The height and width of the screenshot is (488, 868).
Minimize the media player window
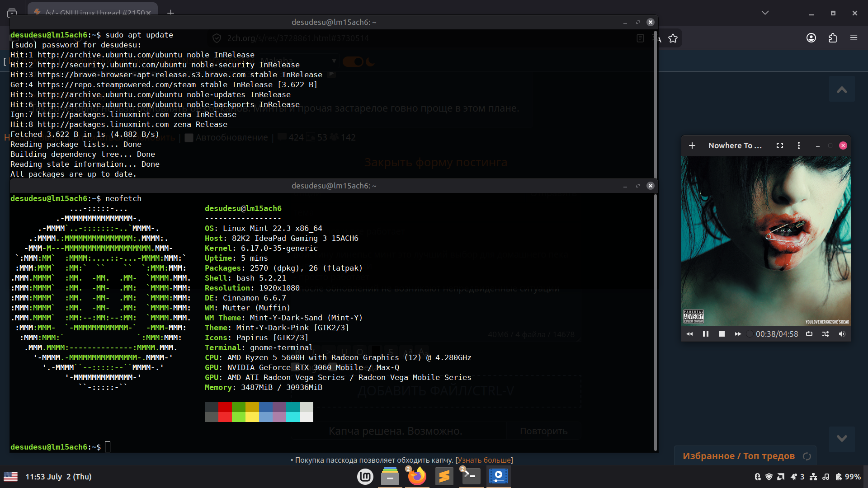tap(817, 145)
